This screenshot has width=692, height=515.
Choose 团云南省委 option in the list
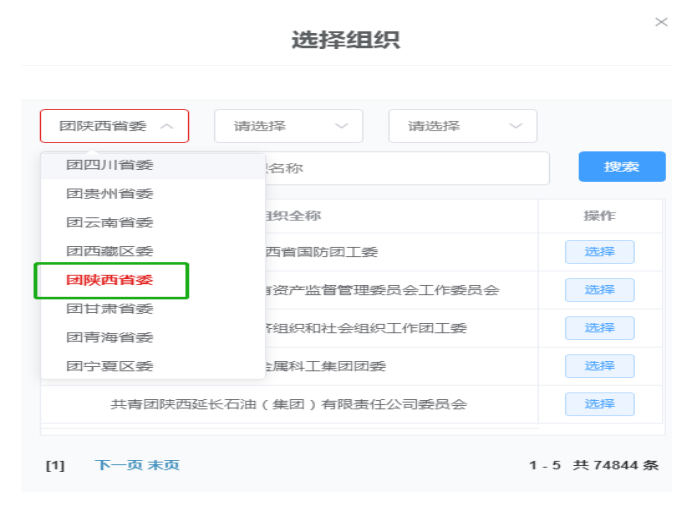click(153, 222)
